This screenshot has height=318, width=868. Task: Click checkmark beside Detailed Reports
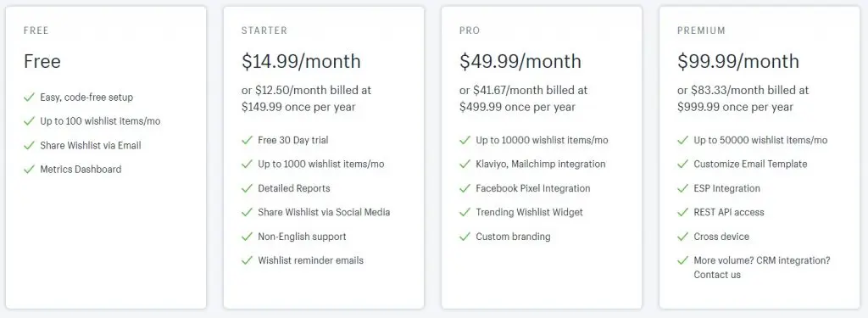[x=247, y=188]
